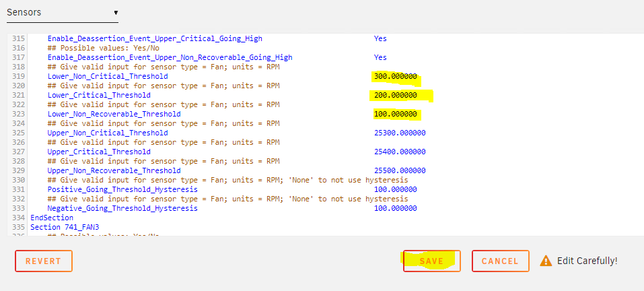Image resolution: width=644 pixels, height=291 pixels.
Task: Click the Upper_Critical_Threshold key
Action: pos(99,152)
